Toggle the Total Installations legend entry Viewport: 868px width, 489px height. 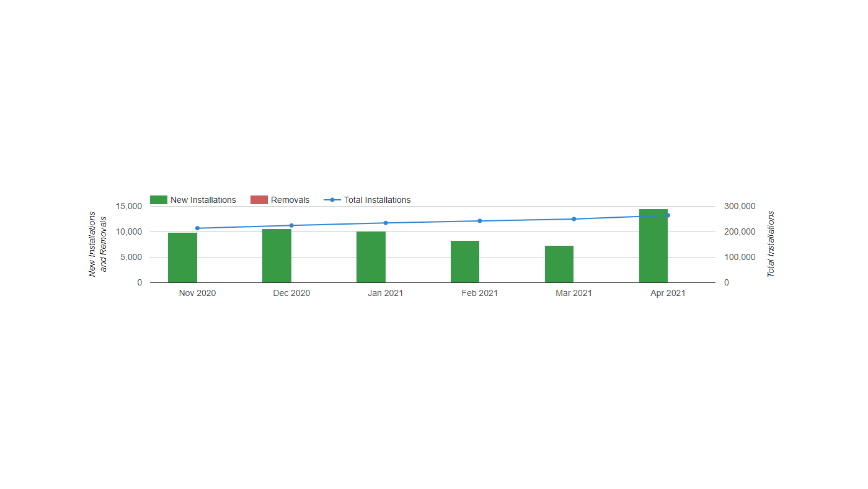(367, 200)
